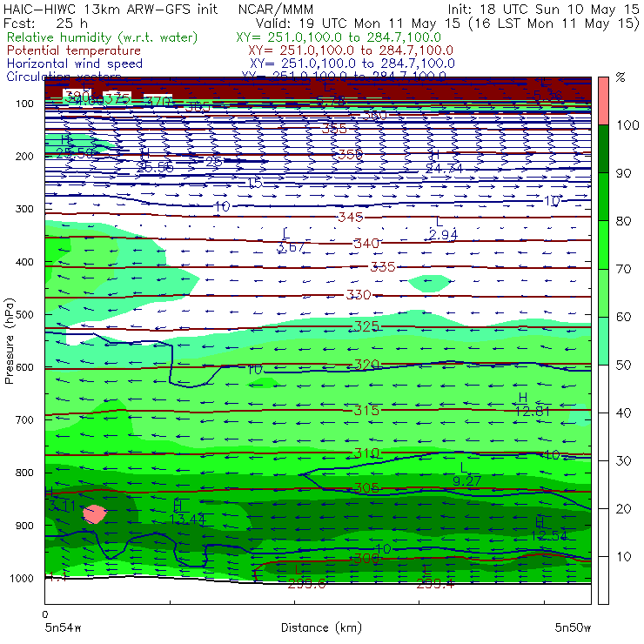Click the 'Distance (km)' horizontal axis title
This screenshot has width=644, height=644.
(321, 628)
